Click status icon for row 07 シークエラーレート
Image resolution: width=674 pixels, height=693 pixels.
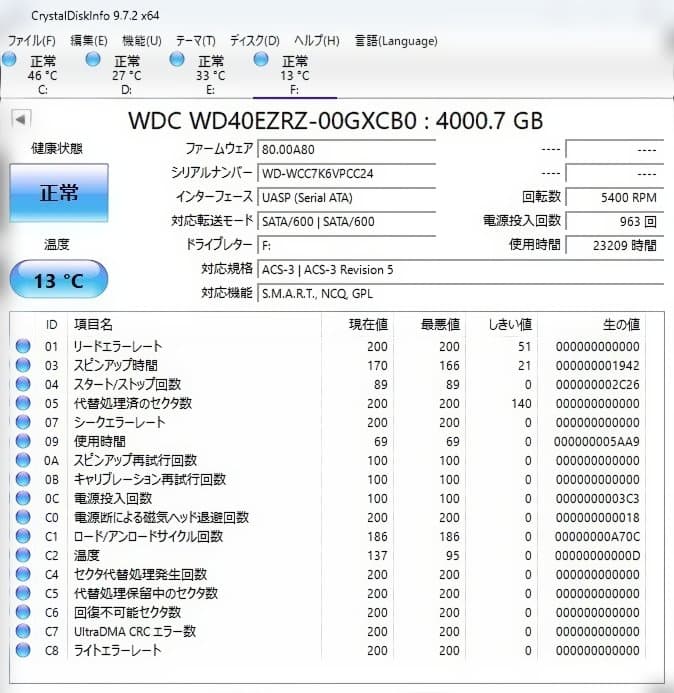23,422
